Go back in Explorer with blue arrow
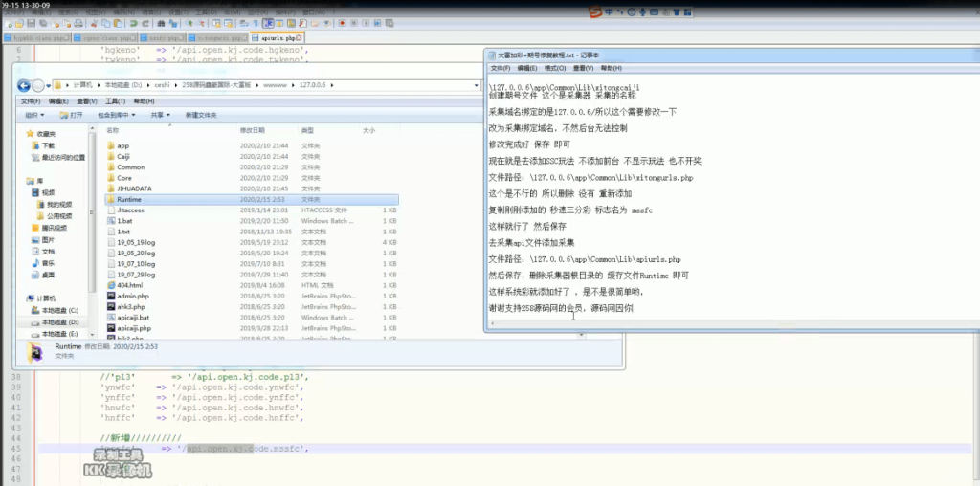The width and height of the screenshot is (980, 486). pyautogui.click(x=24, y=85)
